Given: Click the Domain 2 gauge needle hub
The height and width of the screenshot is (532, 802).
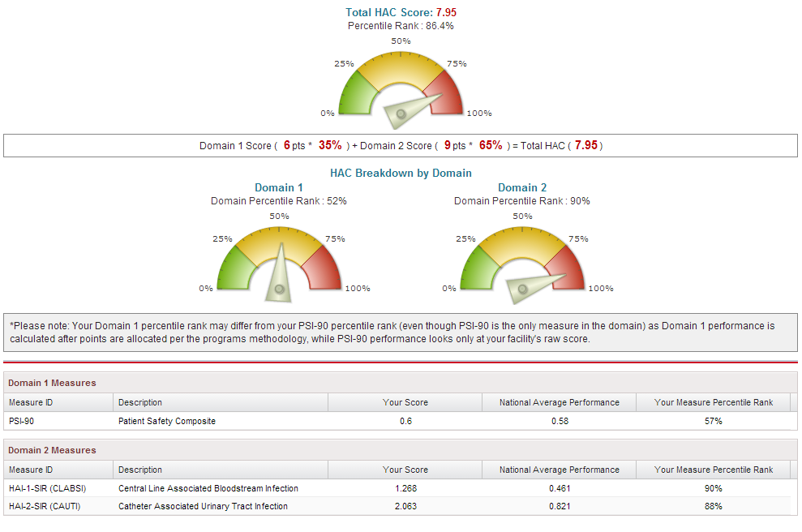Looking at the screenshot, I should tap(522, 288).
